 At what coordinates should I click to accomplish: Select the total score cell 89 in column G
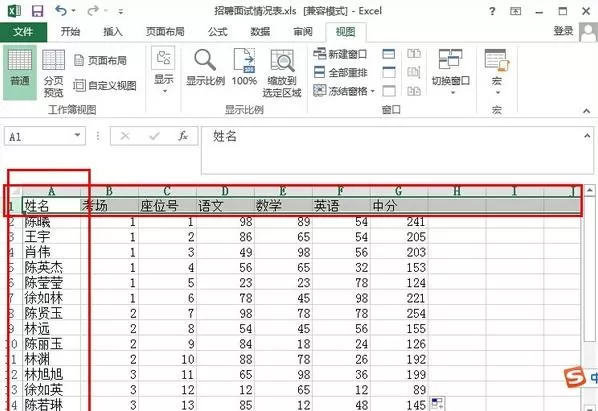399,390
